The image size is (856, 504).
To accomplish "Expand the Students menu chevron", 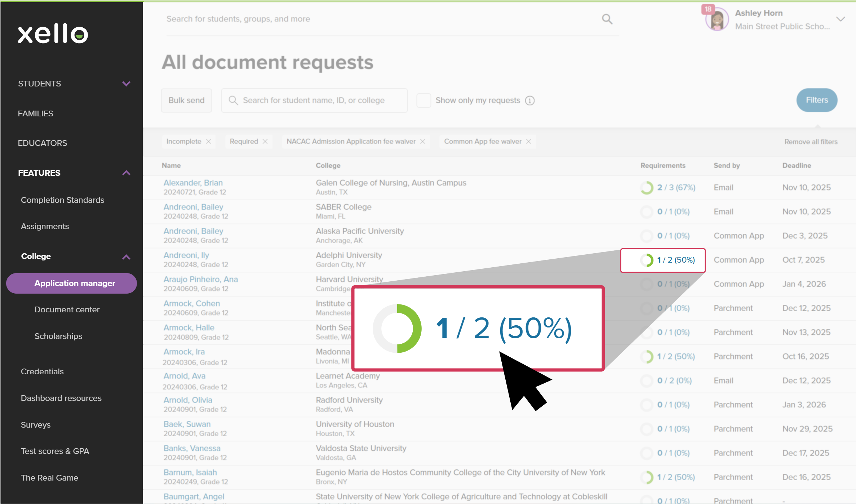I will [126, 84].
